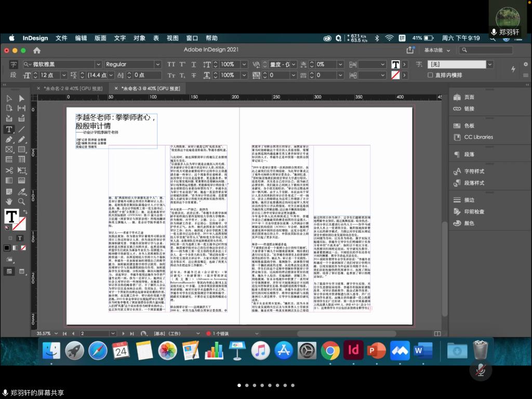Open the 基本功能 workspace switcher
The width and height of the screenshot is (532, 399).
436,50
